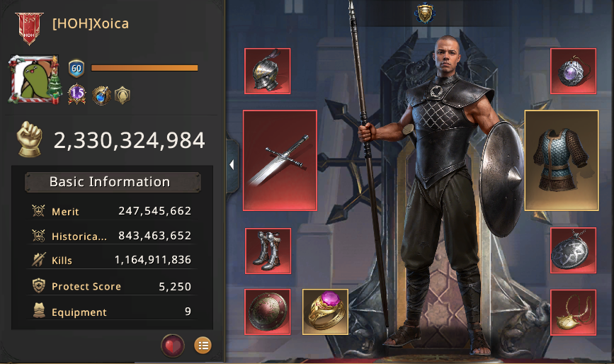The height and width of the screenshot is (364, 614).
Task: Select the chainmail chest armor slot
Action: pos(562,161)
